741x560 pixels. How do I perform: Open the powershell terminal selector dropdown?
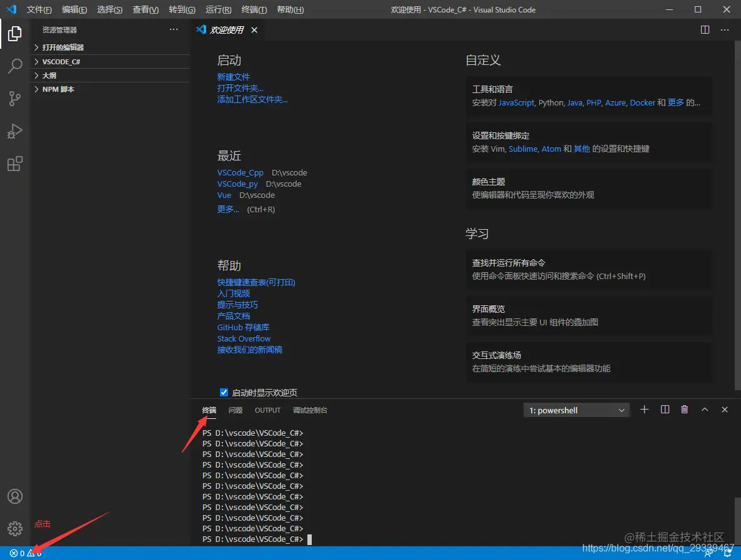[577, 410]
